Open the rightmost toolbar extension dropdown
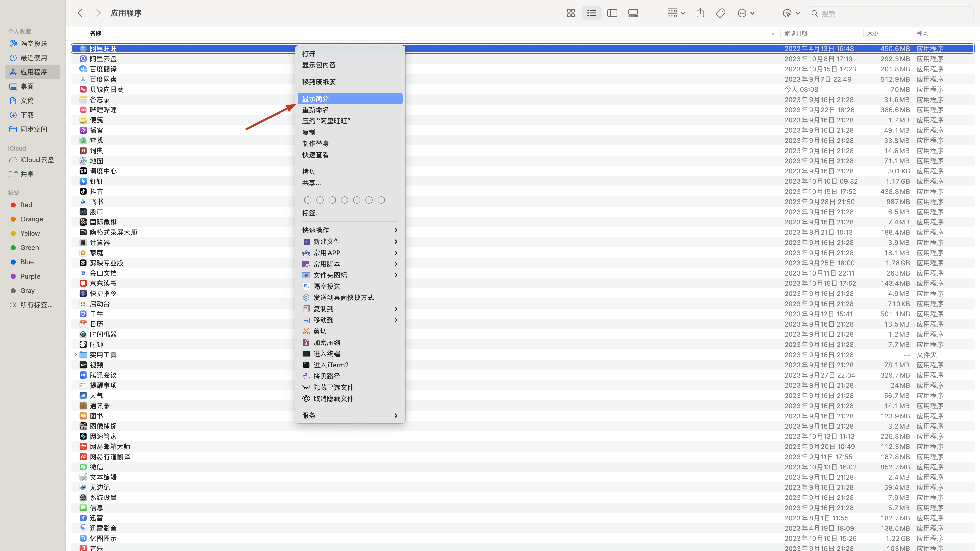Viewport: 980px width, 551px height. [791, 13]
